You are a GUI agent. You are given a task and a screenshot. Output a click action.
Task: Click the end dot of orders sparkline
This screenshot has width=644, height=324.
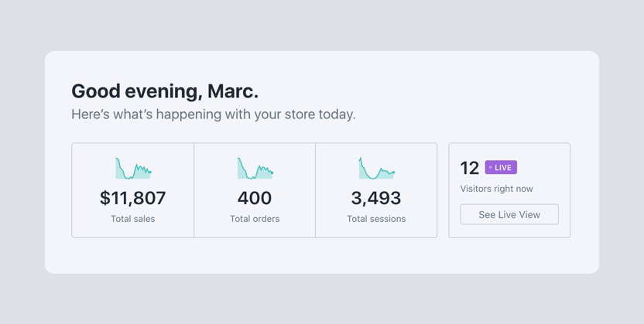pos(272,172)
